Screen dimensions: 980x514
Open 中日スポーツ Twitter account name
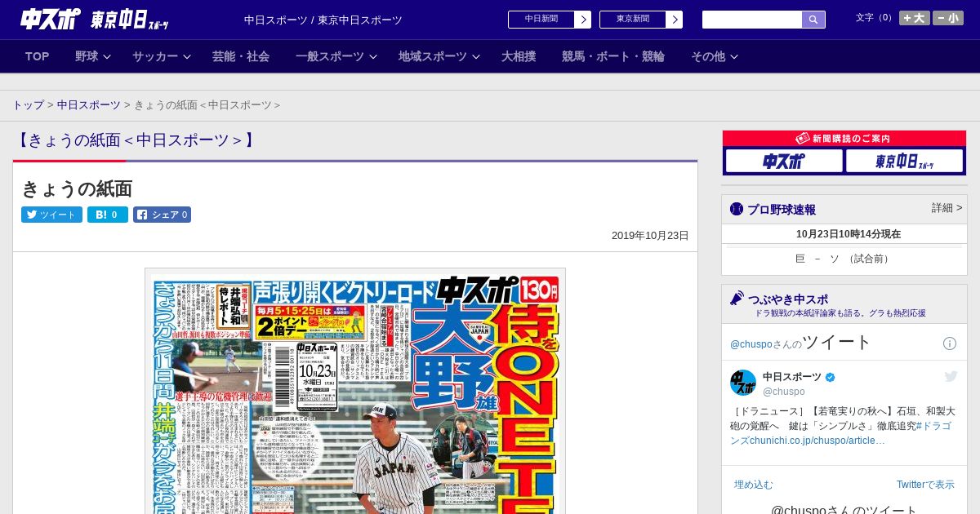click(792, 377)
